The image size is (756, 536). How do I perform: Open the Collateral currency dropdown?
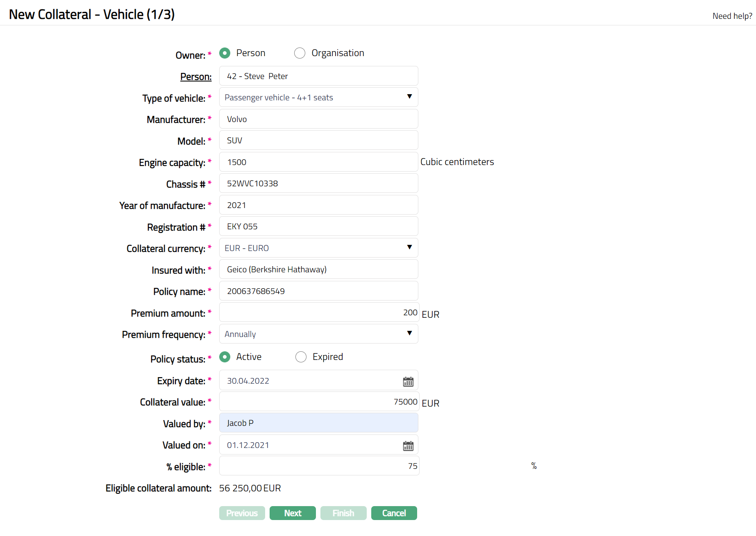click(318, 248)
